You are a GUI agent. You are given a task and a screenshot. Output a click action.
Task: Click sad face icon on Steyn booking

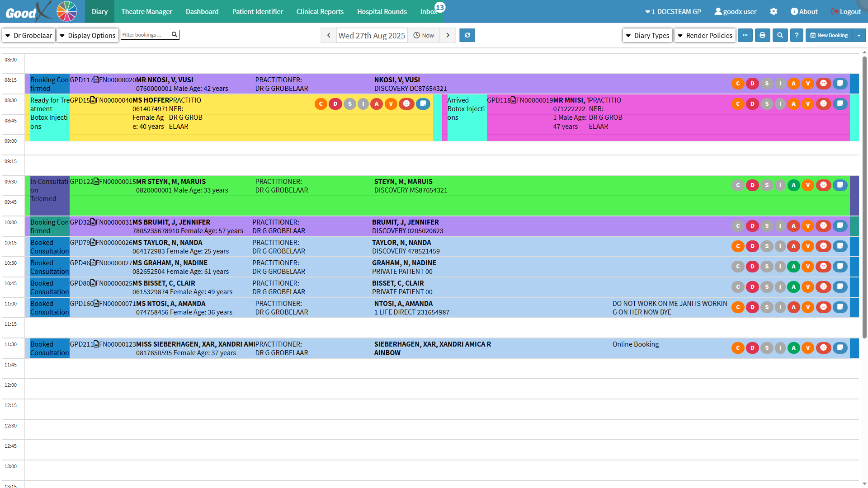click(824, 185)
